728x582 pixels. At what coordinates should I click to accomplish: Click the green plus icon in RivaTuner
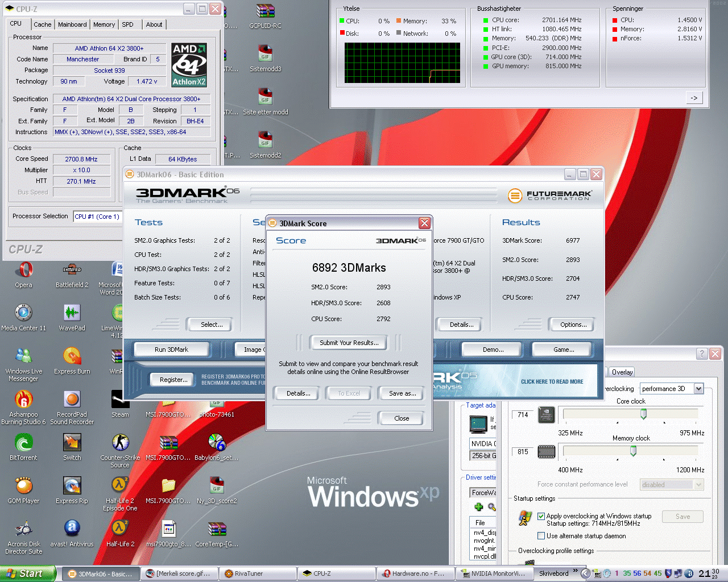click(x=478, y=507)
